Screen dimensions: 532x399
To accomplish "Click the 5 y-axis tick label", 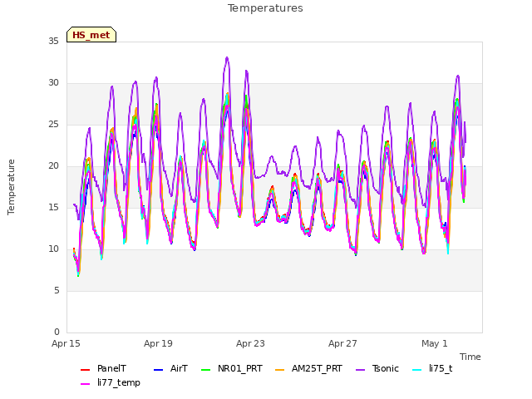I will click(x=57, y=290).
